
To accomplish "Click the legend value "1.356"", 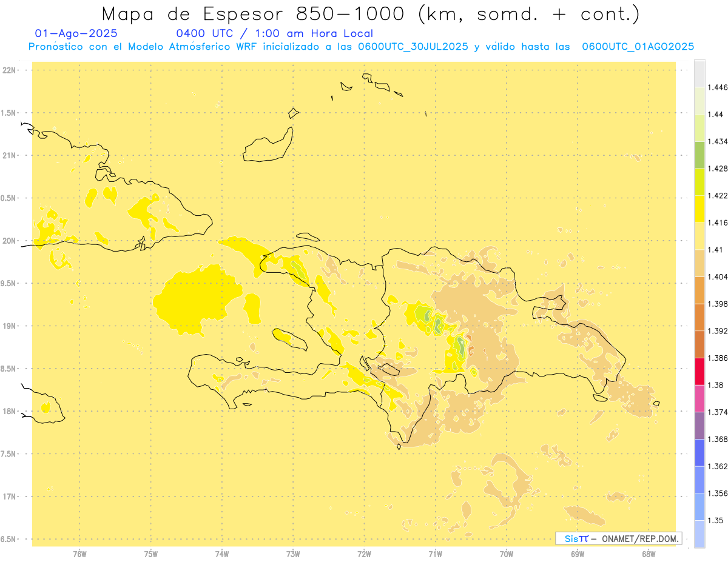I will pos(717,493).
